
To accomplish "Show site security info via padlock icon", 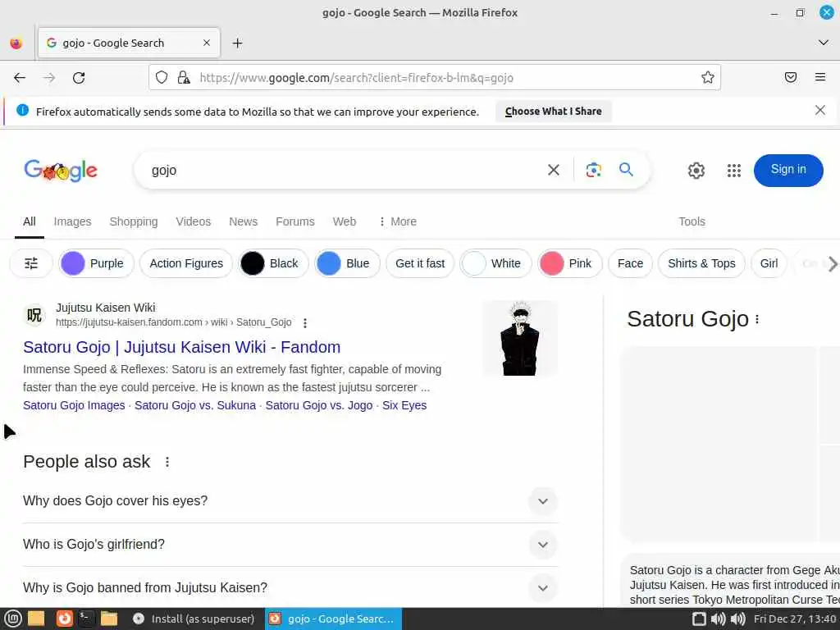I will [x=184, y=78].
